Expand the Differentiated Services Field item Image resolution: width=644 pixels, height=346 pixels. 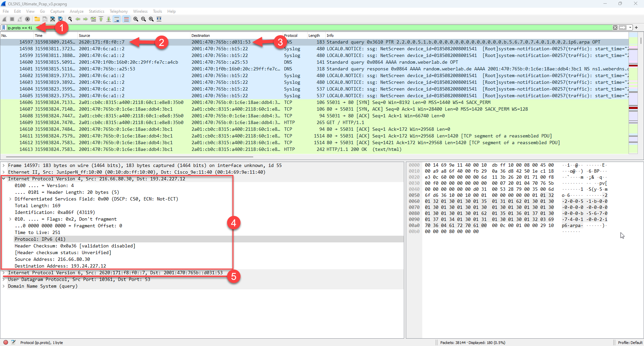(x=10, y=199)
